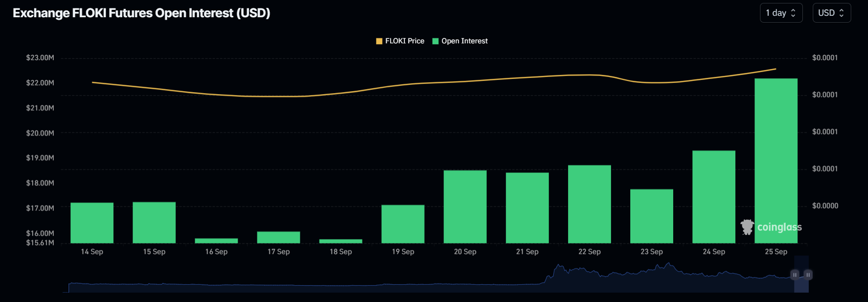Click the 18 Sep axis label
The height and width of the screenshot is (302, 868).
[340, 252]
